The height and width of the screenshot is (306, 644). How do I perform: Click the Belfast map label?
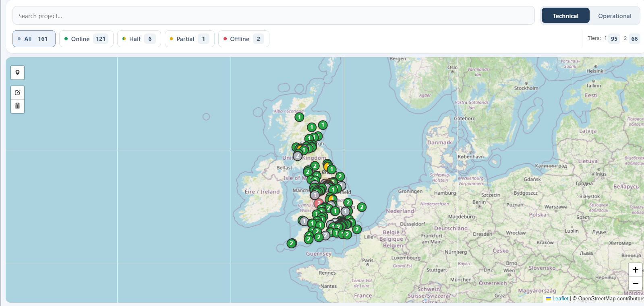284,168
